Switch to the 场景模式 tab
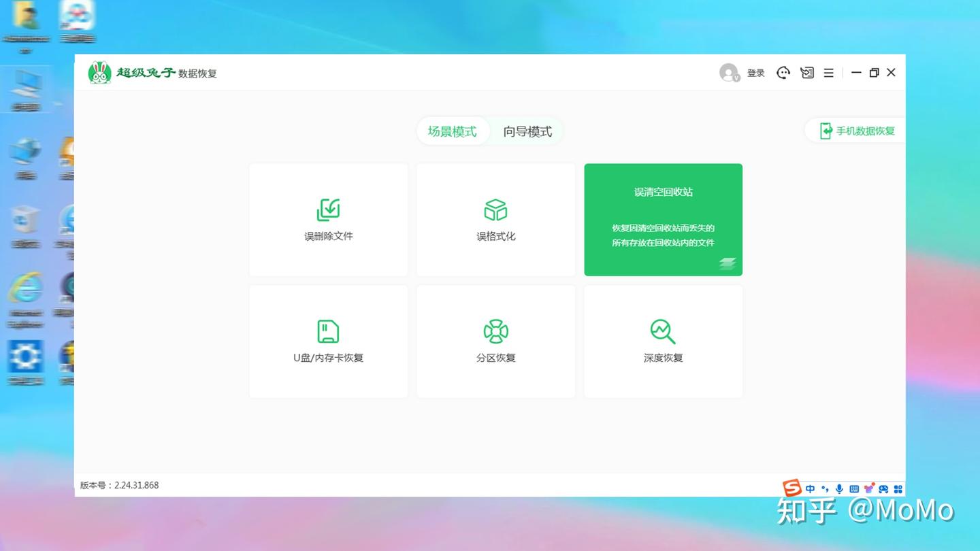This screenshot has height=551, width=980. (x=453, y=131)
